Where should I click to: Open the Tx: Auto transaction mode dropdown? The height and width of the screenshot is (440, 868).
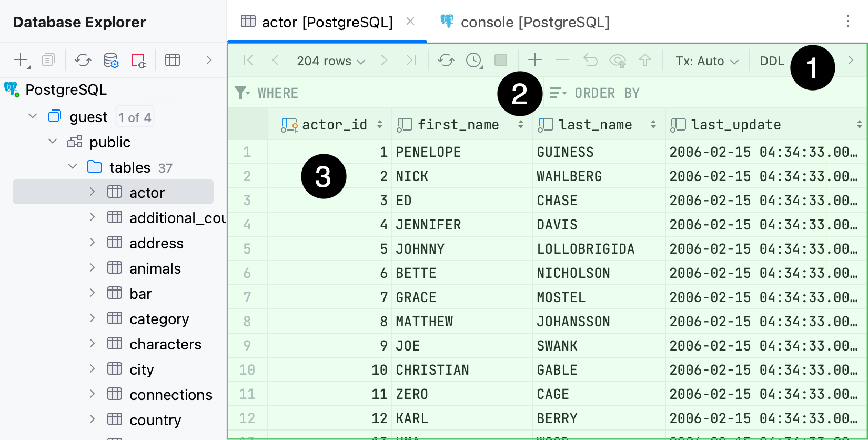[x=706, y=61]
